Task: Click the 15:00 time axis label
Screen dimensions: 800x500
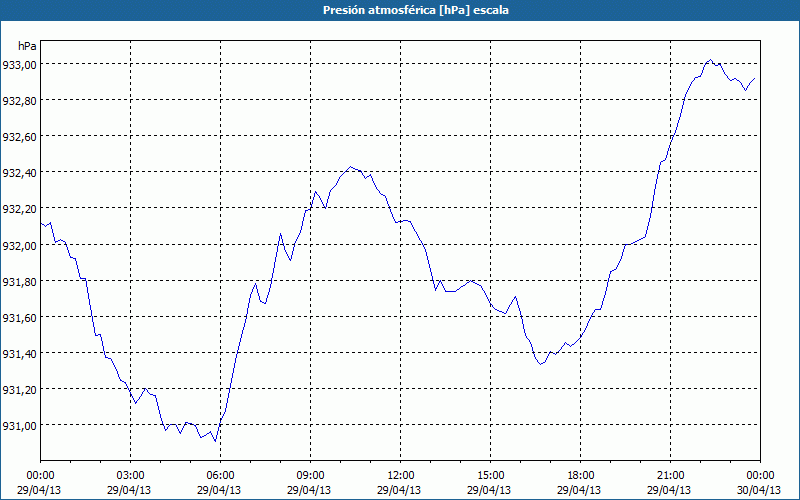Action: (490, 476)
